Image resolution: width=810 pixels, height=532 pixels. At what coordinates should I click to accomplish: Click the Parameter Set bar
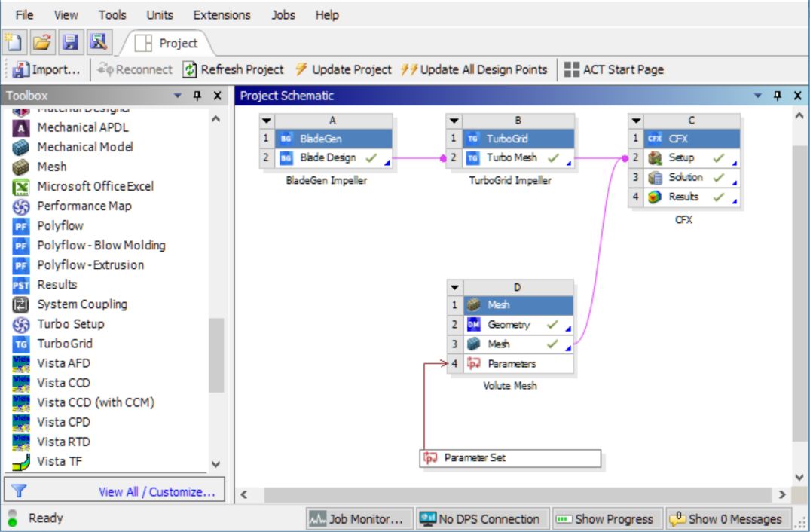[x=510, y=458]
